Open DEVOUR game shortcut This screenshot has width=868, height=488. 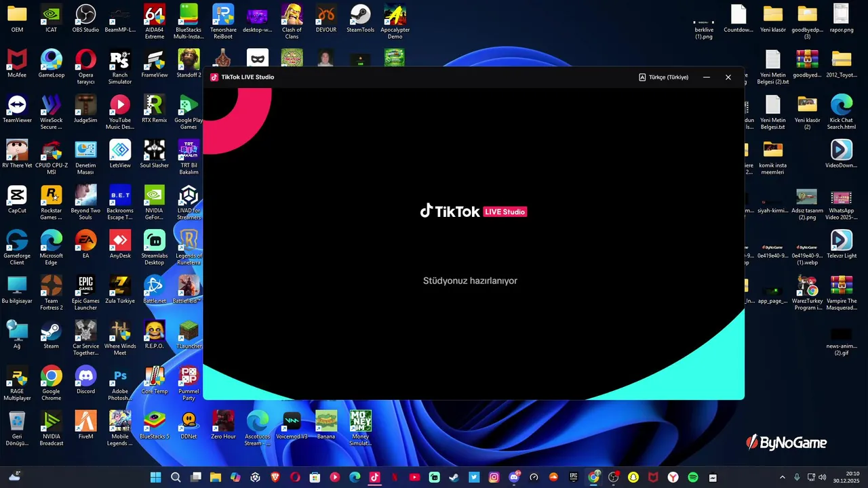[x=326, y=19]
